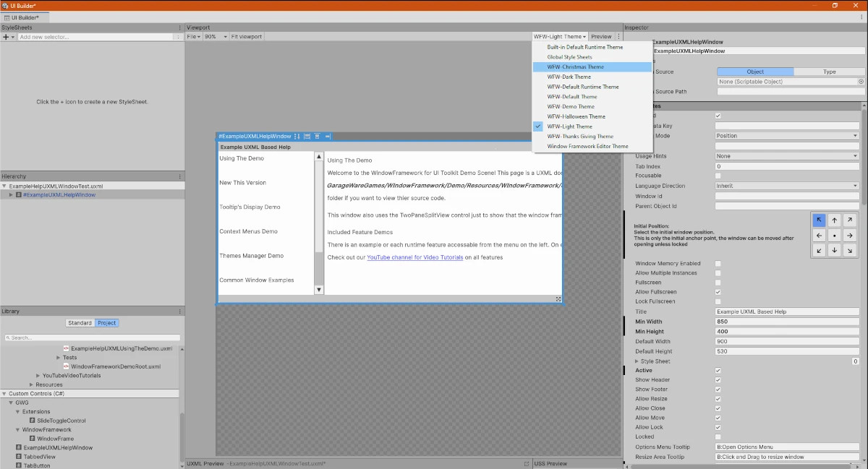Click the resize grip icon in the window footer
Image resolution: width=868 pixels, height=469 pixels.
pos(558,298)
